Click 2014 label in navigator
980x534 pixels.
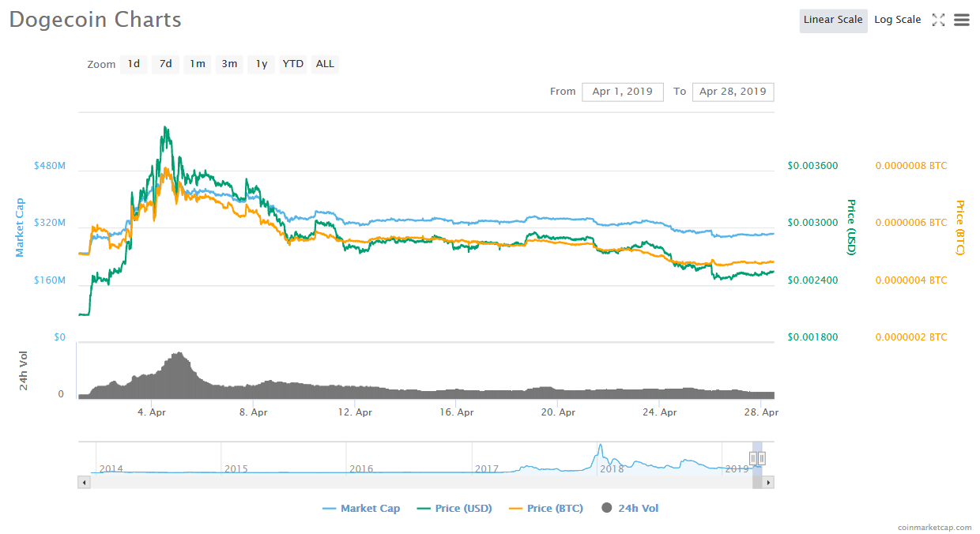coord(111,468)
